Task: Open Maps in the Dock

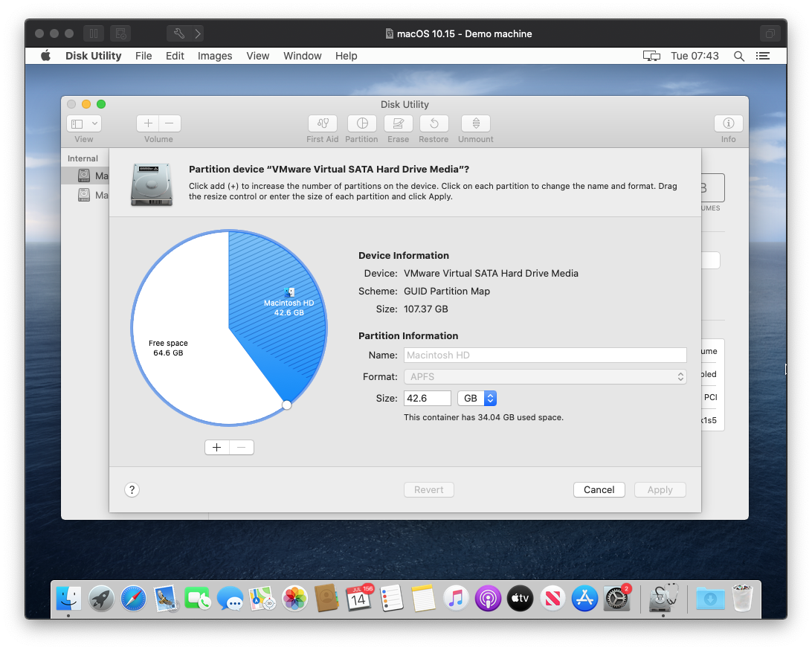Action: (x=262, y=599)
